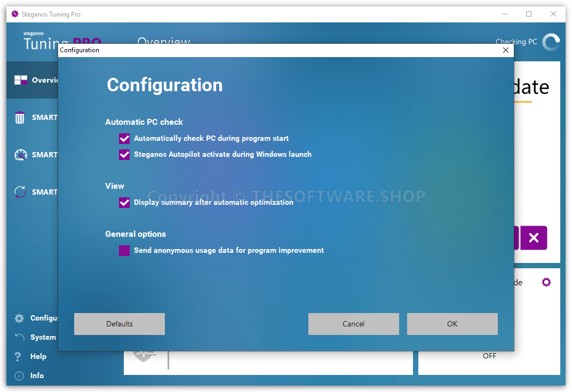Open Help via question mark icon
This screenshot has width=572, height=392.
19,356
